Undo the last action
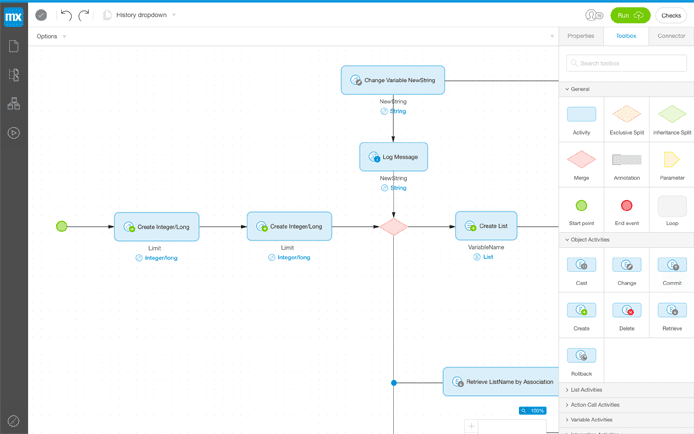Viewport: 694px width, 434px height. pos(66,15)
